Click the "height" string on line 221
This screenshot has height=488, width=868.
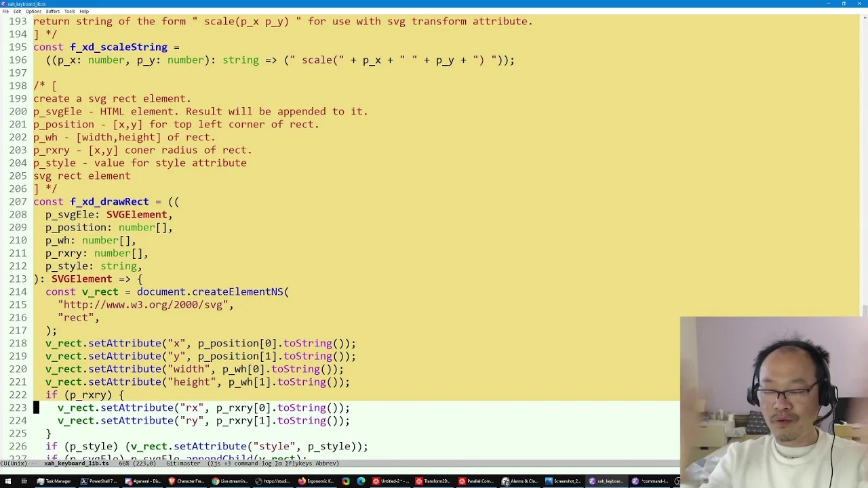(x=192, y=382)
